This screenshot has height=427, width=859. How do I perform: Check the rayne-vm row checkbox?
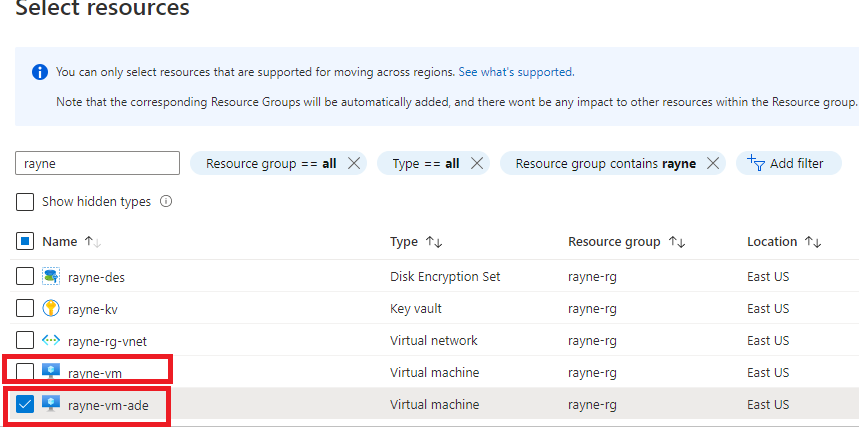coord(25,373)
